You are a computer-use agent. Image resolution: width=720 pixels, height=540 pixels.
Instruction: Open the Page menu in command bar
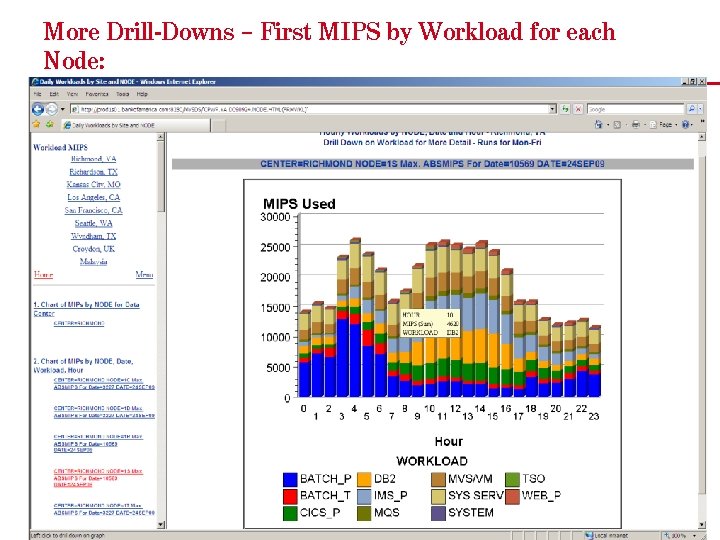tap(663, 124)
